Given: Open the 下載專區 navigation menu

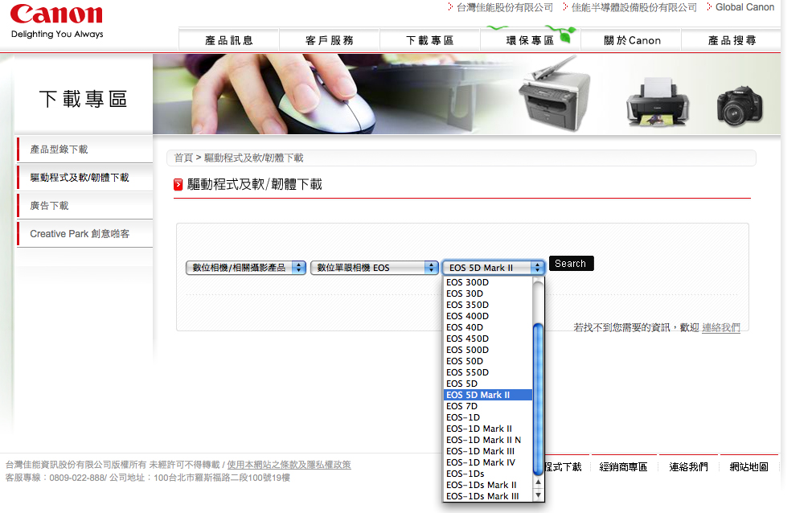Looking at the screenshot, I should pyautogui.click(x=430, y=40).
